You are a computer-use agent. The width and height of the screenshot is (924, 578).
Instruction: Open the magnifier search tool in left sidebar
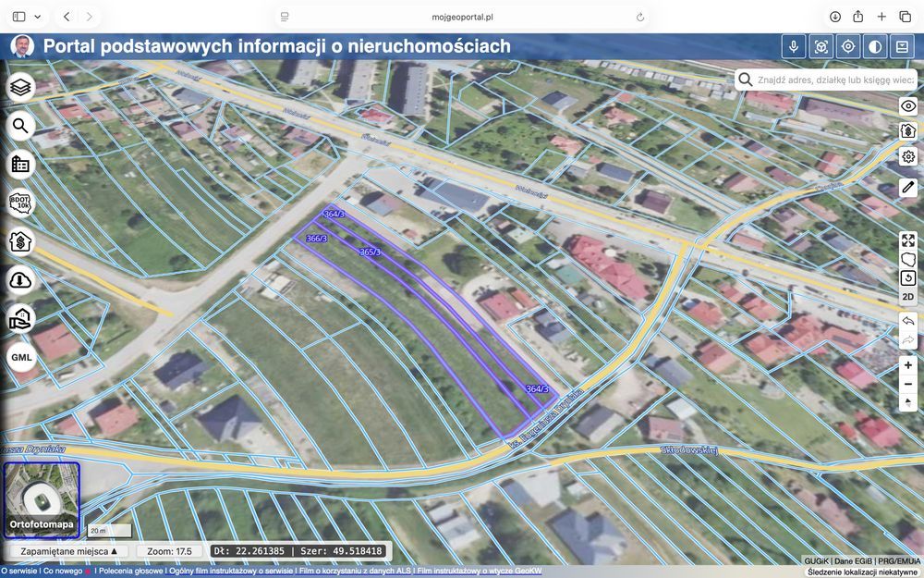20,126
